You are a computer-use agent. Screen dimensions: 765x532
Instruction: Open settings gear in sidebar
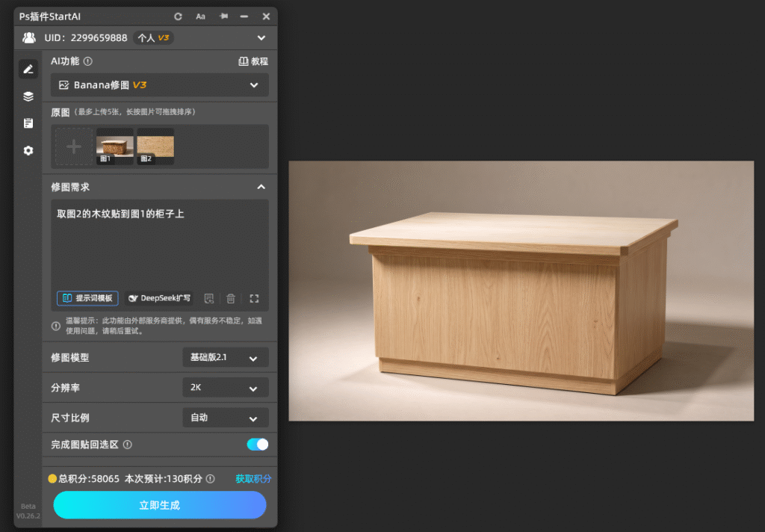pos(28,150)
